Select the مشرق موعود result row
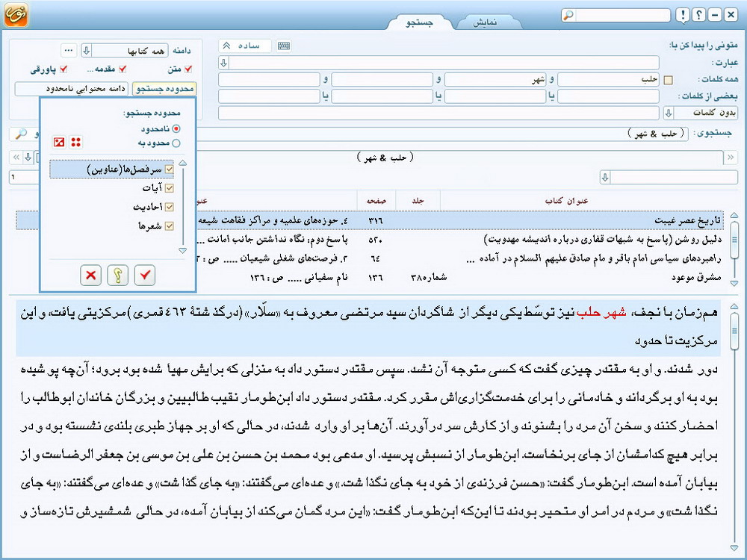The image size is (747, 560). pyautogui.click(x=459, y=277)
